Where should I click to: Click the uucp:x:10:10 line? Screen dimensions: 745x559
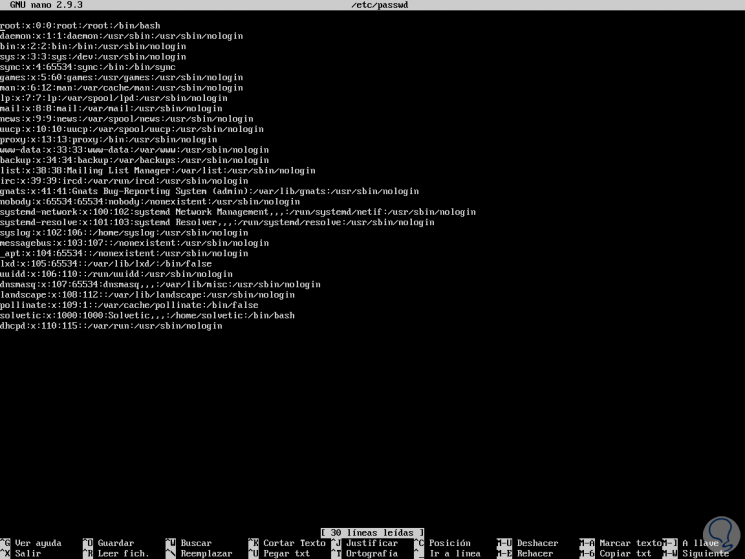pyautogui.click(x=132, y=129)
